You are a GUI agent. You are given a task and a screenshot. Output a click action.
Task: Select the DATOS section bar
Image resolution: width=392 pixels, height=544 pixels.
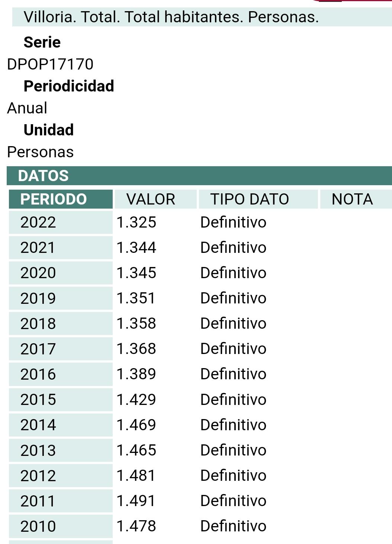pos(199,176)
